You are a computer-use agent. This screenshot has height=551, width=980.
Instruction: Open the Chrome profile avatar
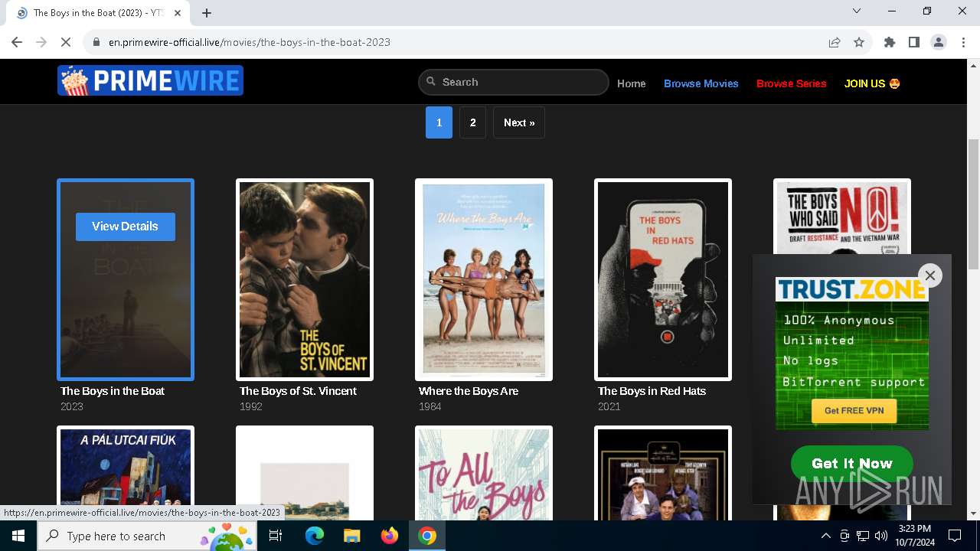[939, 42]
